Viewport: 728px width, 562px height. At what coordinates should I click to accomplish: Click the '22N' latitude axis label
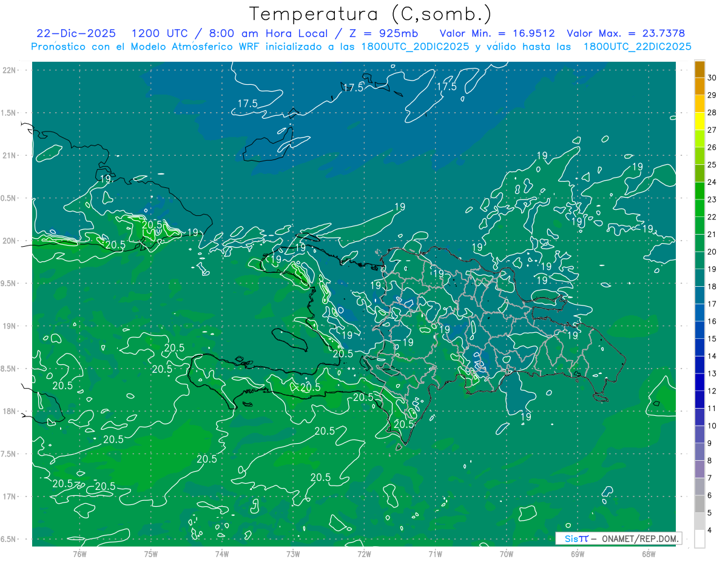tap(9, 70)
